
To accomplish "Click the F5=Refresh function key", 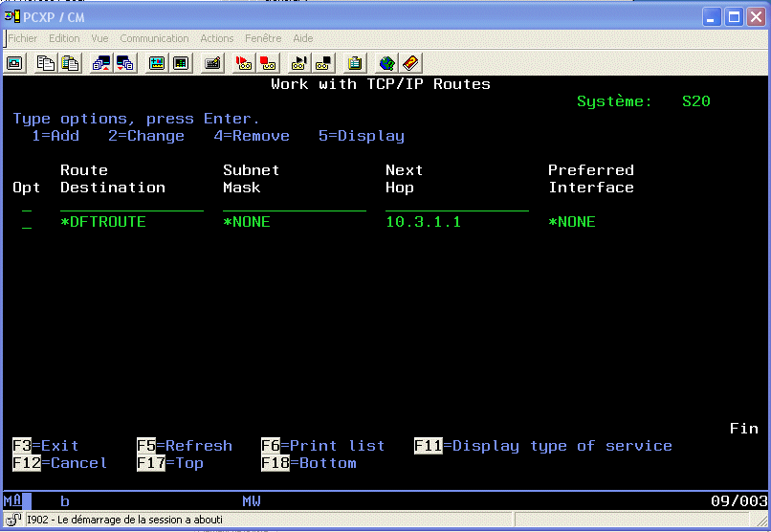I will click(185, 446).
